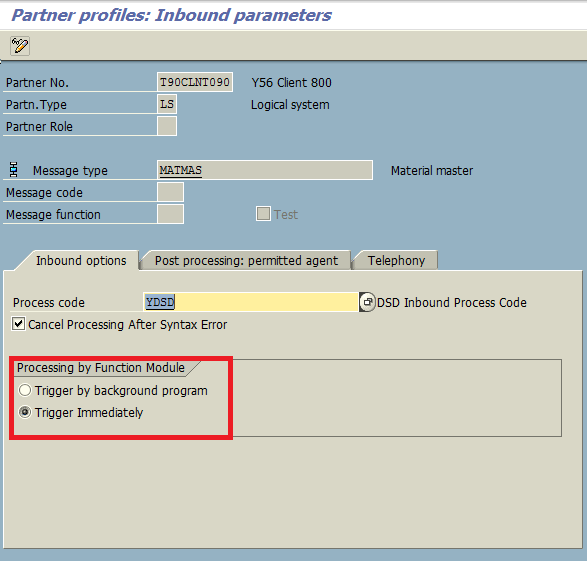Click the Partner No. T90CLNT090 field
The width and height of the screenshot is (587, 561).
[195, 82]
